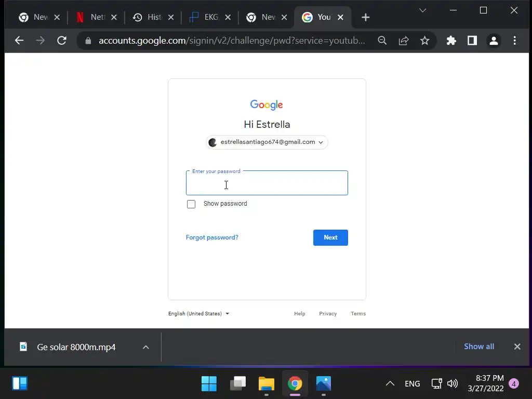Close the History tab
The width and height of the screenshot is (532, 399).
171,17
